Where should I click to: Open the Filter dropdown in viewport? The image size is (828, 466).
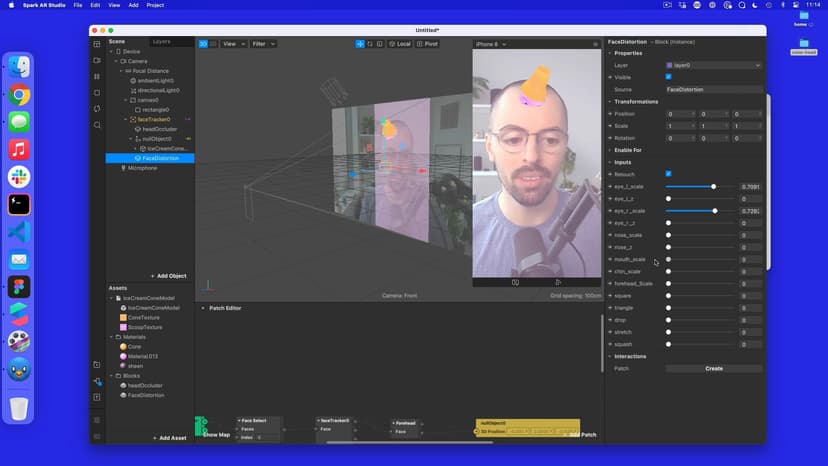click(264, 44)
